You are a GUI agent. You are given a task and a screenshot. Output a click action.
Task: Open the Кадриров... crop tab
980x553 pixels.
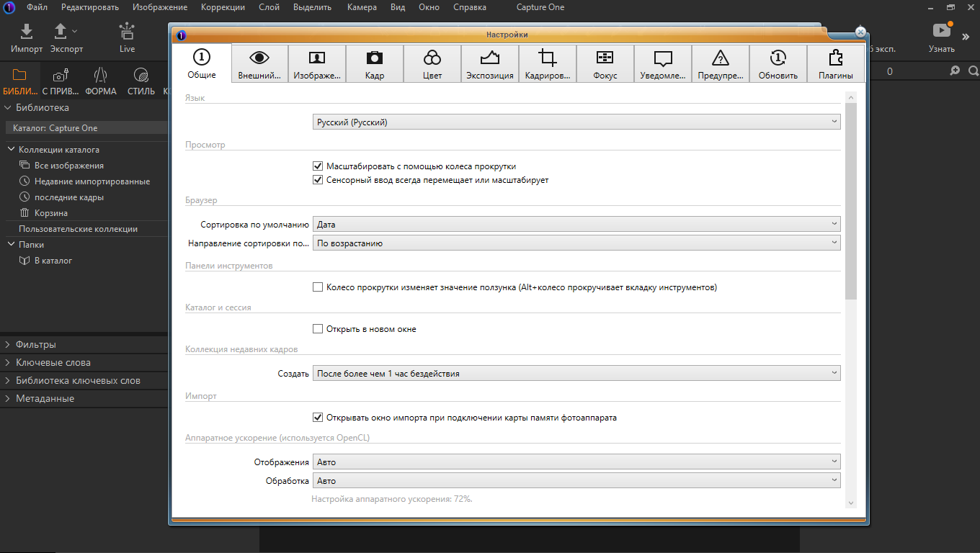pos(548,64)
